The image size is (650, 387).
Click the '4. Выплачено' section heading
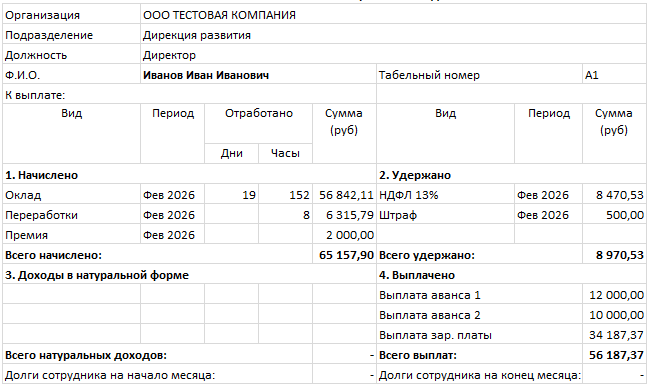pos(417,275)
